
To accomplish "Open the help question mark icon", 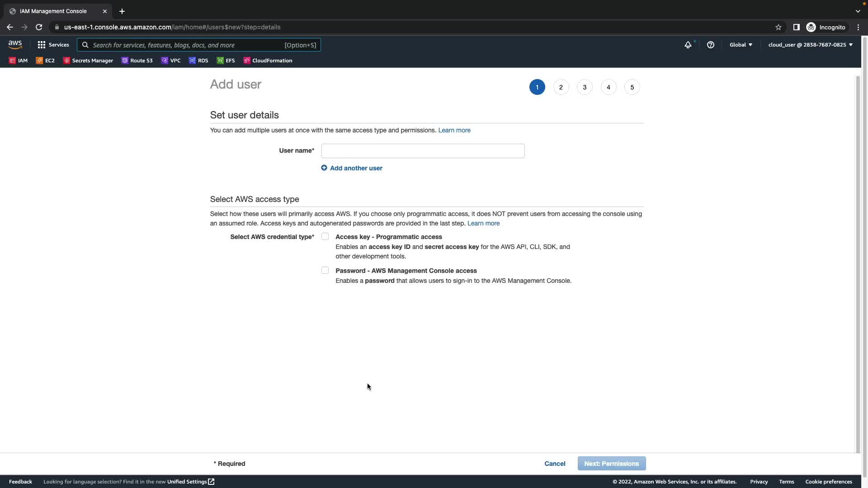I will point(710,45).
